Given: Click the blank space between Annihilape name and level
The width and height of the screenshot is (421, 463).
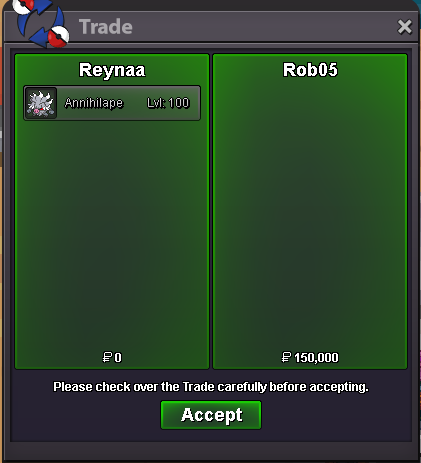Looking at the screenshot, I should pos(135,103).
